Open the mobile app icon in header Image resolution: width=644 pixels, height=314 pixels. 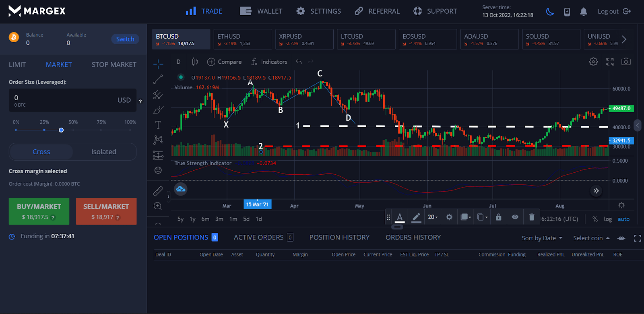[567, 12]
